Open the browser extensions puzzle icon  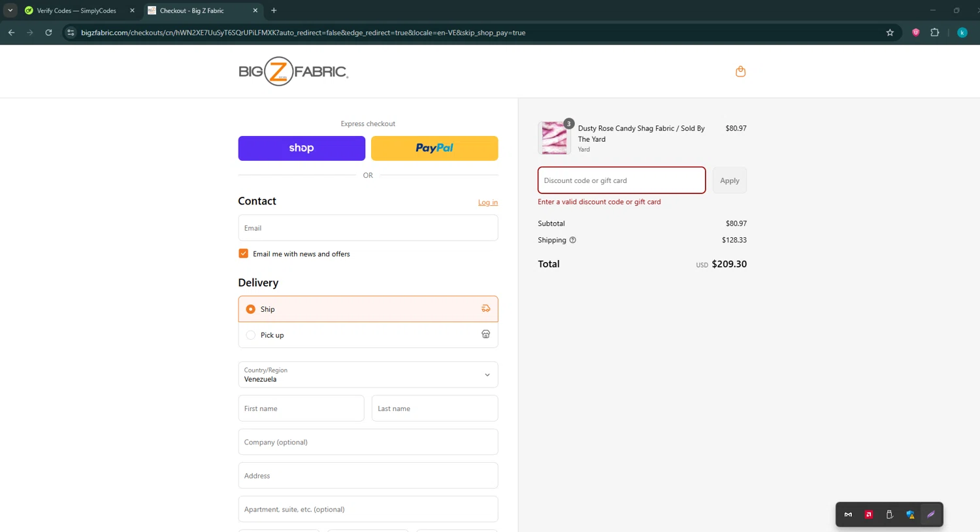935,33
